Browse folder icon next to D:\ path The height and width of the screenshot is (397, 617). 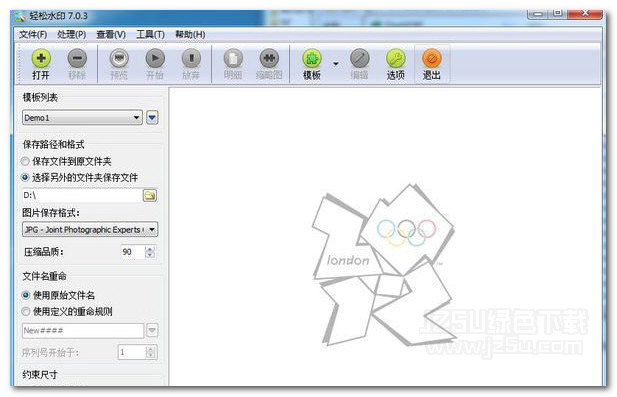point(150,196)
